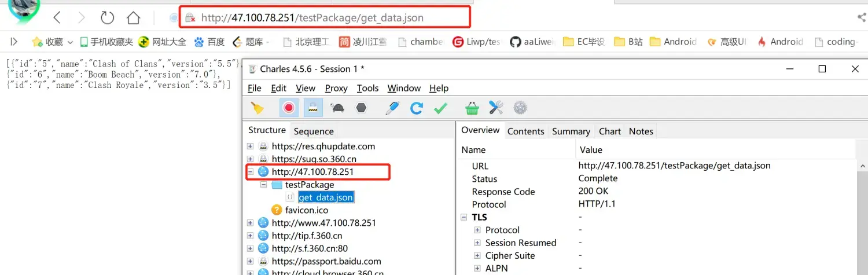Select get_data.json in the tree
This screenshot has width=868, height=275.
click(326, 197)
